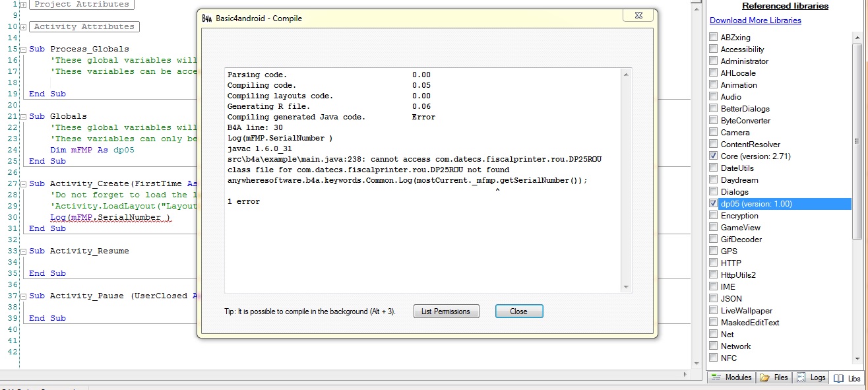Viewport: 868px width, 390px height.
Task: Click compile output scroll-up arrow
Action: click(x=626, y=75)
